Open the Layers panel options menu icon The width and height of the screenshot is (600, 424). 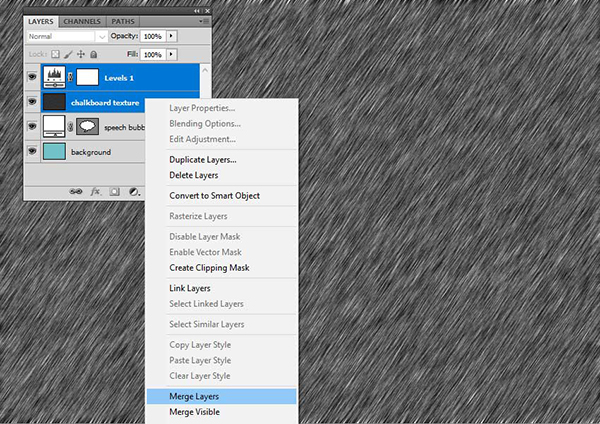(x=203, y=20)
